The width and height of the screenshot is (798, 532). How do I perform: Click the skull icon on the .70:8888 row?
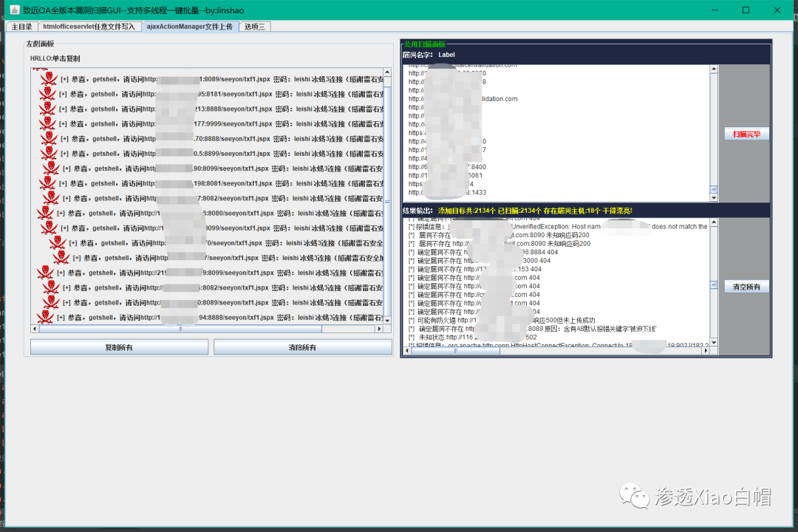50,138
